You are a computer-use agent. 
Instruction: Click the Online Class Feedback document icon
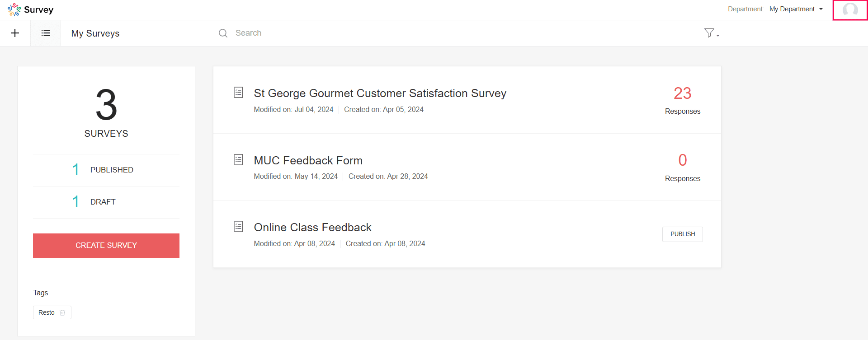238,227
